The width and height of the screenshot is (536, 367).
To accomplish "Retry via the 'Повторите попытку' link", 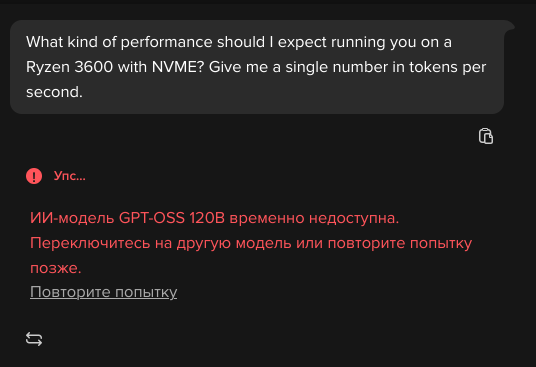I will click(x=104, y=292).
